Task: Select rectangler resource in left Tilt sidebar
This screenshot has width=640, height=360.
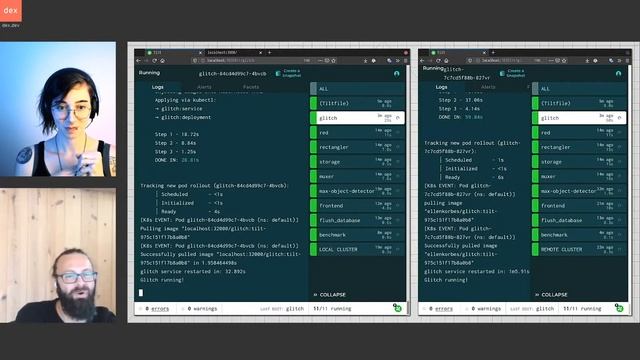Action: tap(358, 147)
